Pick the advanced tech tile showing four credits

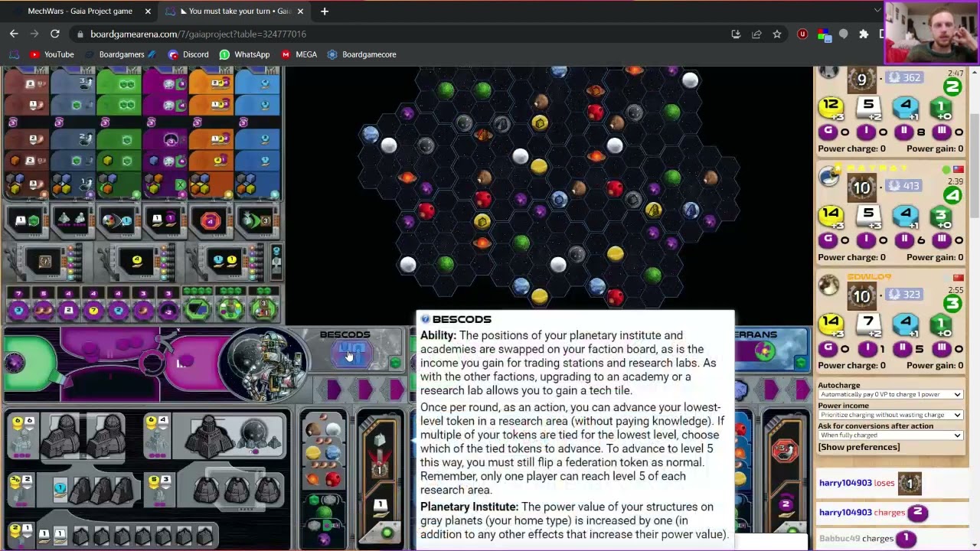click(x=136, y=262)
